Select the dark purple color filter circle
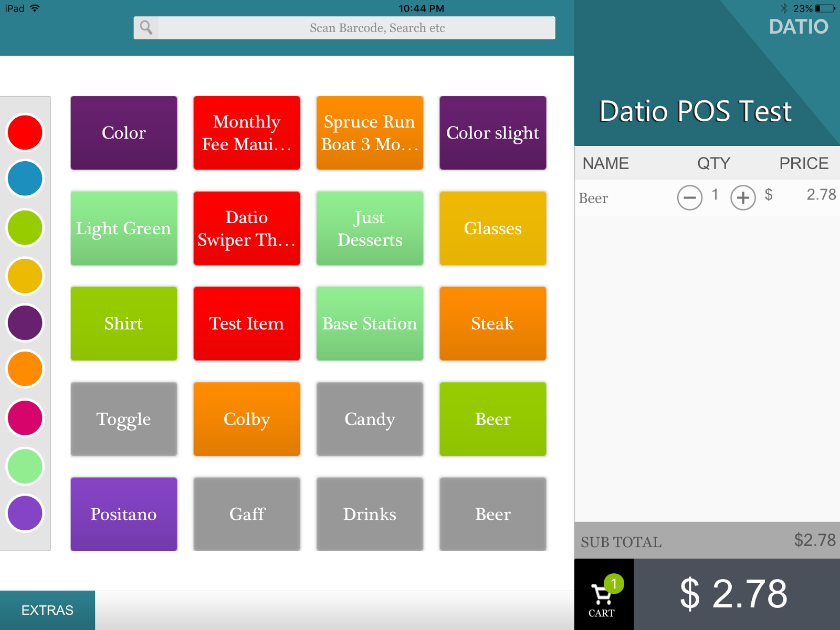Image resolution: width=840 pixels, height=630 pixels. click(x=24, y=323)
